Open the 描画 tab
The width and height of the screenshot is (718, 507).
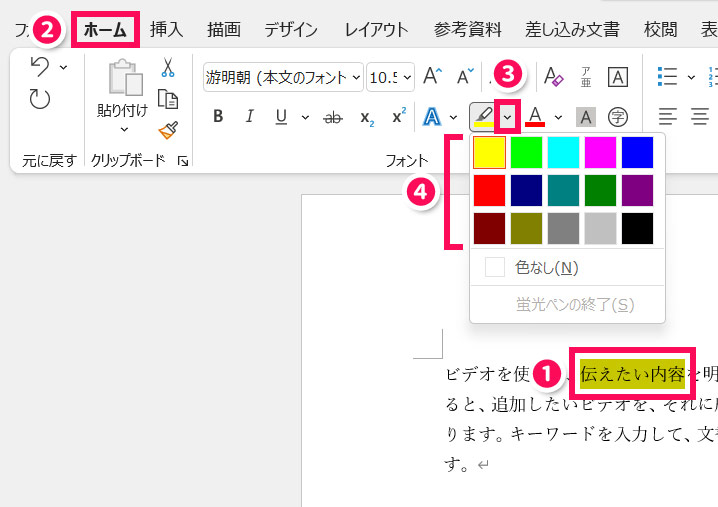click(x=224, y=30)
